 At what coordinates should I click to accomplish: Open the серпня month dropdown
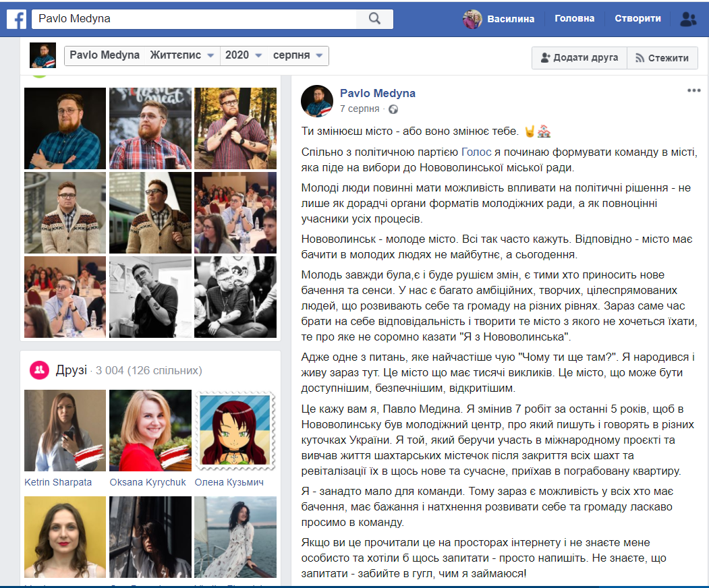point(297,55)
